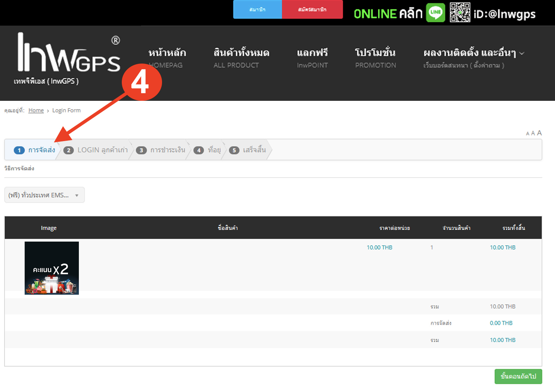Click the QR code icon in header
The width and height of the screenshot is (555, 392).
[x=460, y=13]
